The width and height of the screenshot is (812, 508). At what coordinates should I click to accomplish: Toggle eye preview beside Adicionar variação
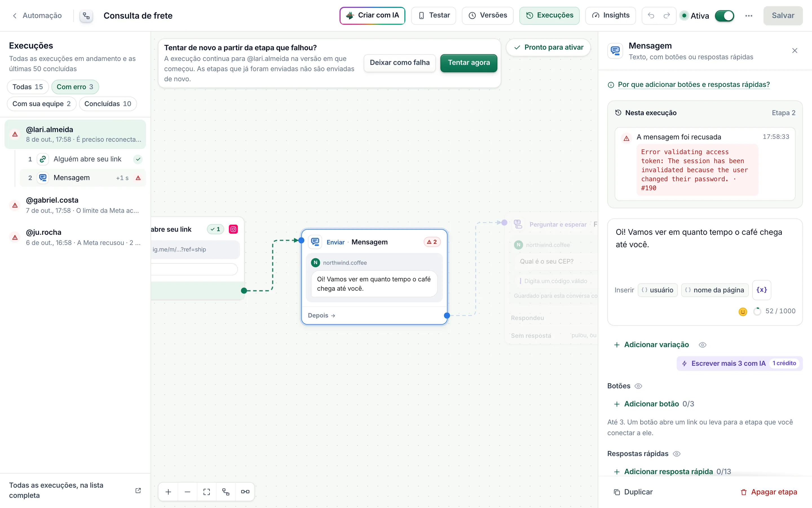[x=703, y=345]
